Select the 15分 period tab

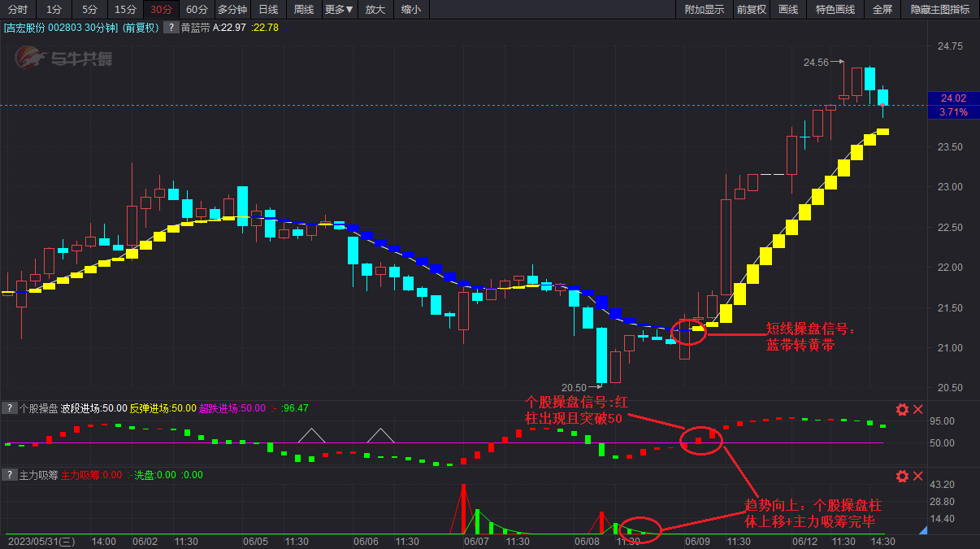(125, 10)
